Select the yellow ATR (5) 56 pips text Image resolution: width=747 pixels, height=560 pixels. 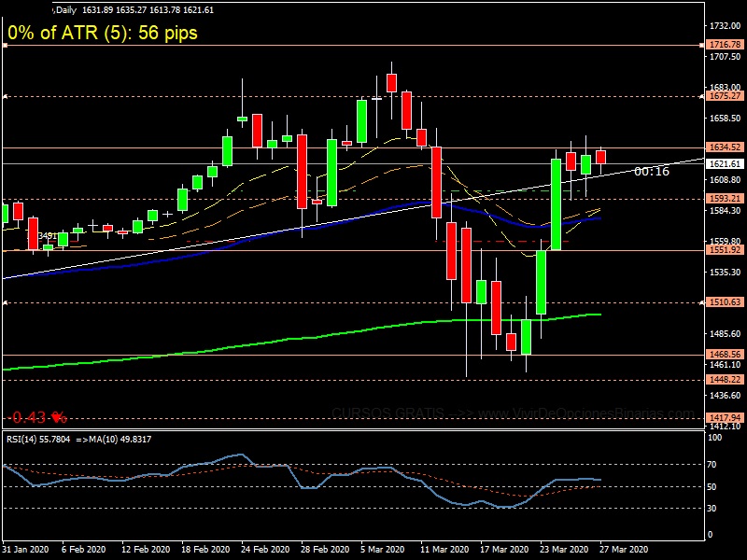coord(103,33)
